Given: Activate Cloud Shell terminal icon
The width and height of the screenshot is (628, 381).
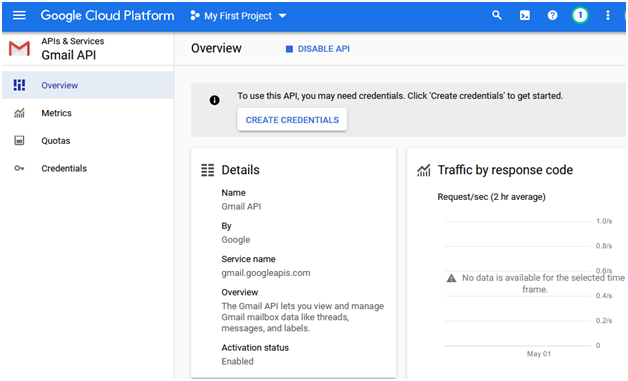Looking at the screenshot, I should (x=525, y=15).
